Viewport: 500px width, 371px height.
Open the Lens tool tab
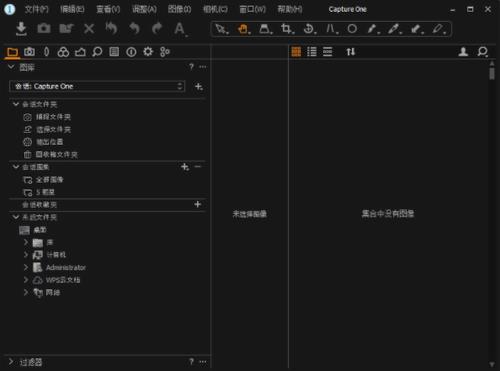[x=46, y=52]
